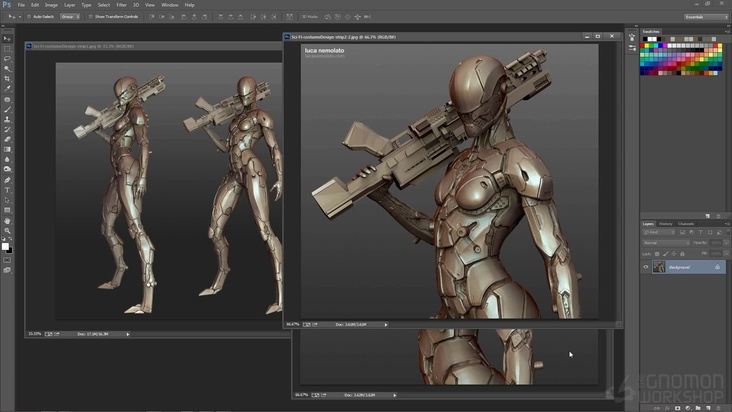Open the Kind filter dropdown in Layers
Image resolution: width=732 pixels, height=412 pixels.
tap(659, 232)
